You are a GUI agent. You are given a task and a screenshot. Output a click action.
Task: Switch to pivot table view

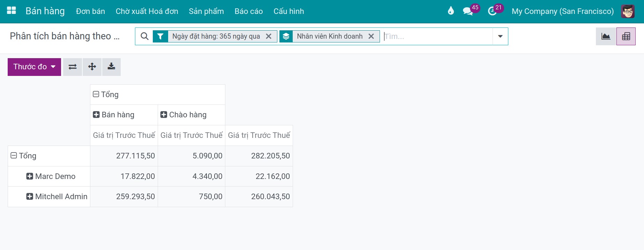[x=626, y=36]
